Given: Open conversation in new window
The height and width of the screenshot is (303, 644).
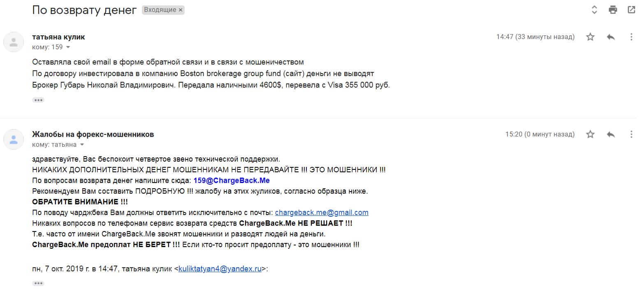Looking at the screenshot, I should [631, 10].
